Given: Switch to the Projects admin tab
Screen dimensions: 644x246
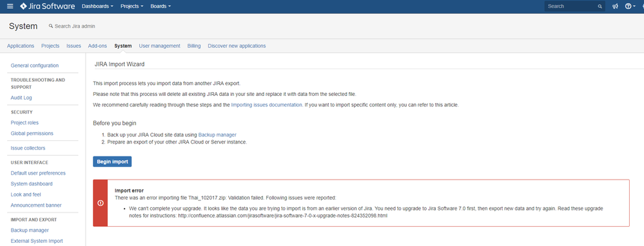Looking at the screenshot, I should point(50,46).
